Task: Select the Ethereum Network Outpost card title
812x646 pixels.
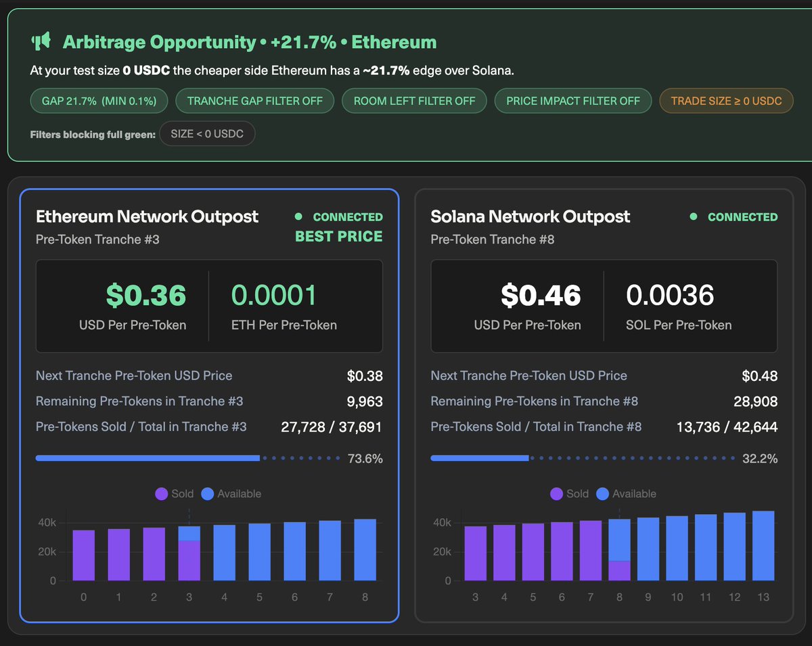Action: 147,216
